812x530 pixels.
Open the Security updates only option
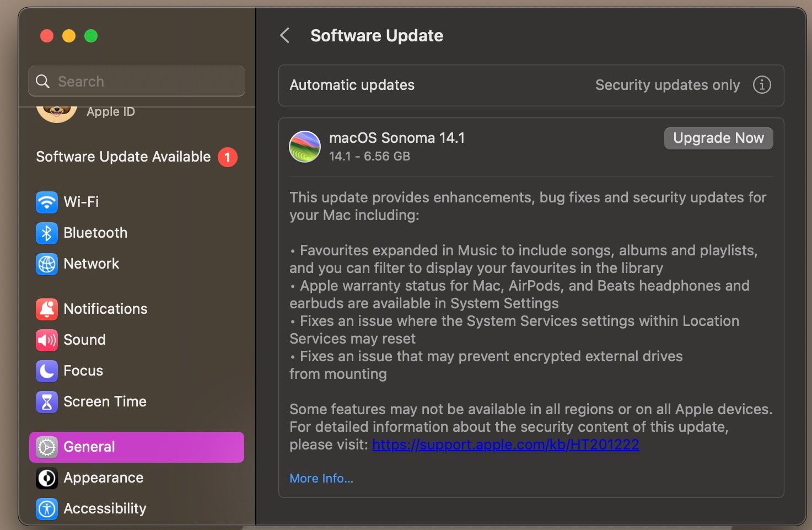click(x=668, y=85)
